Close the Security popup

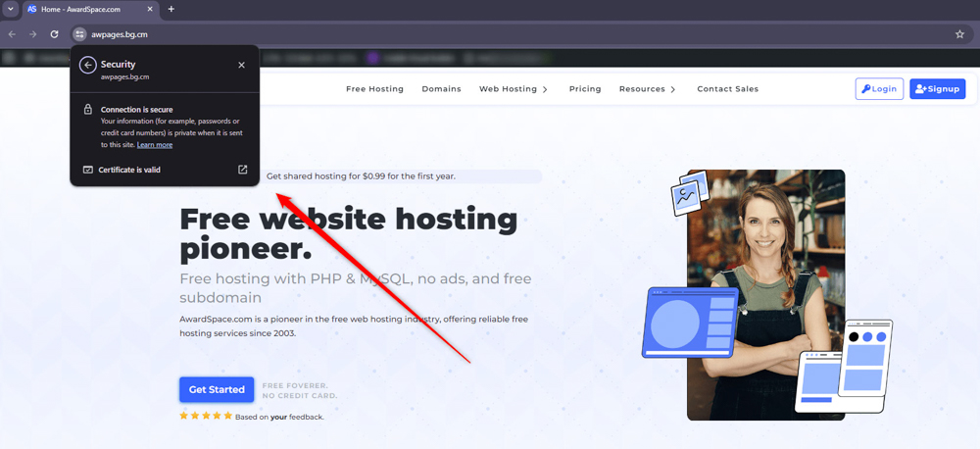pos(241,65)
